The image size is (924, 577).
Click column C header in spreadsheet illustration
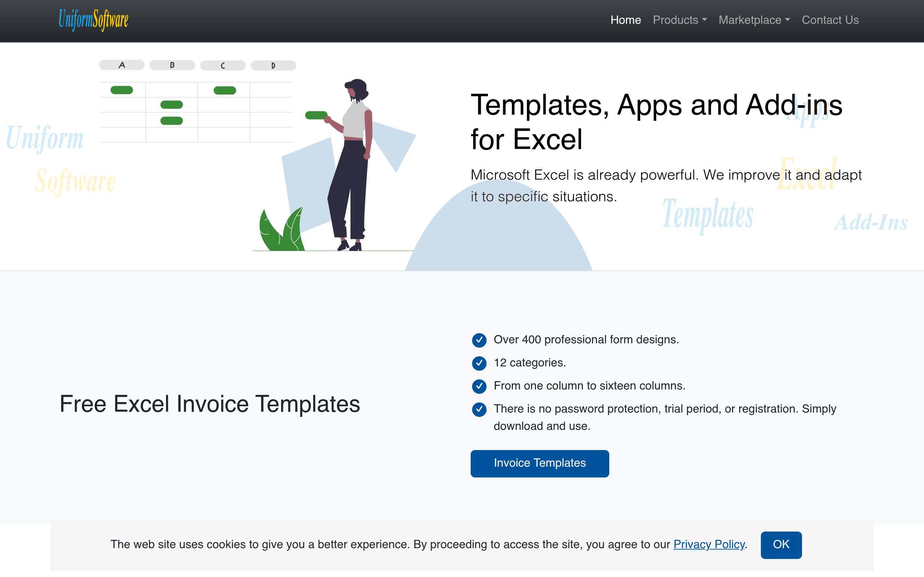pyautogui.click(x=223, y=66)
